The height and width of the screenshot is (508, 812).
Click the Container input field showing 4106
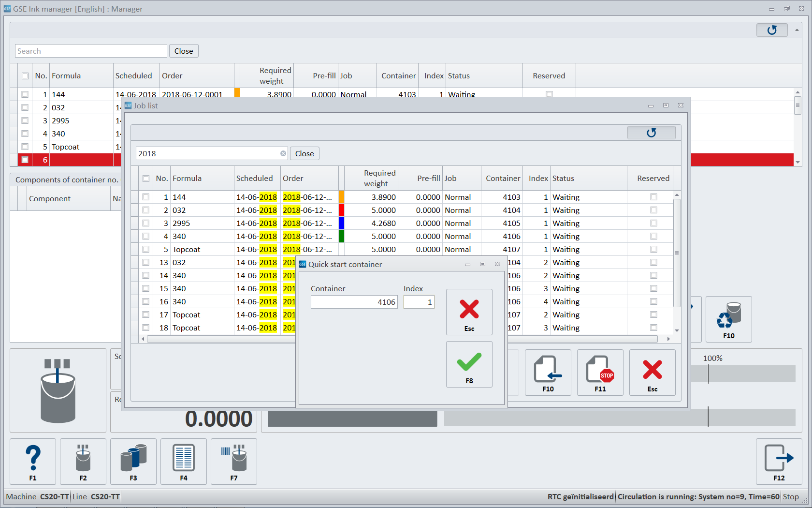354,302
